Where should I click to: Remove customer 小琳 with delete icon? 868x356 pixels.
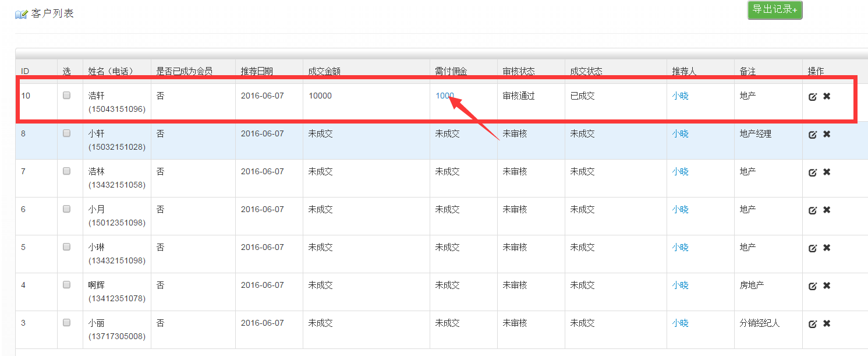pyautogui.click(x=827, y=248)
